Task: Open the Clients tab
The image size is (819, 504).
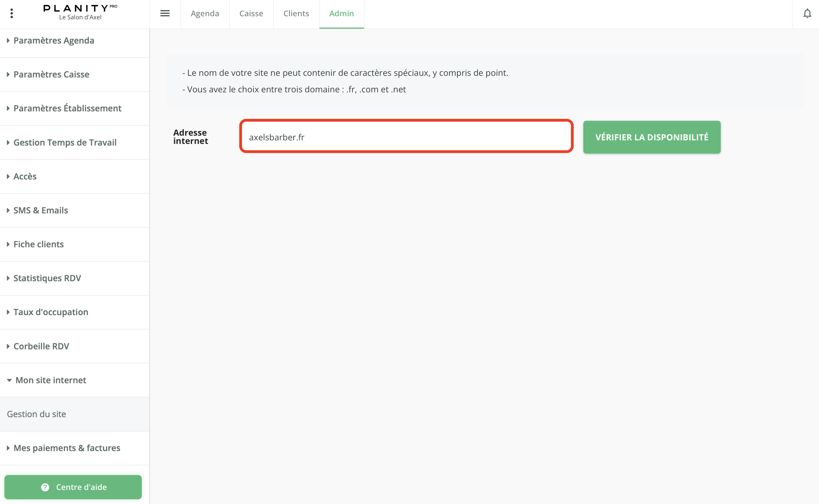Action: pyautogui.click(x=296, y=14)
